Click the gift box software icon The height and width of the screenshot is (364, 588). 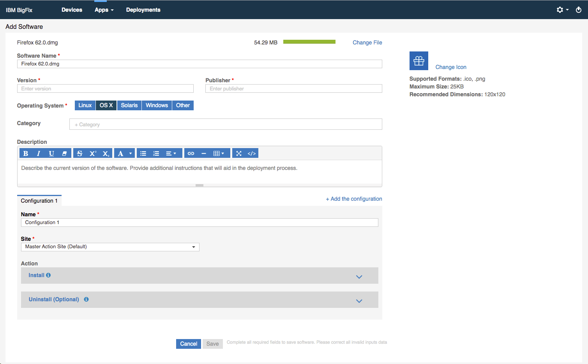point(419,61)
